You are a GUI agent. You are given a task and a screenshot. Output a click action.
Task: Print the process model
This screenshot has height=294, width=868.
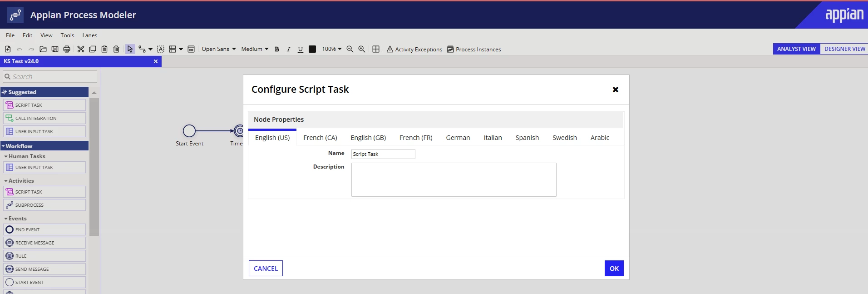pyautogui.click(x=67, y=49)
